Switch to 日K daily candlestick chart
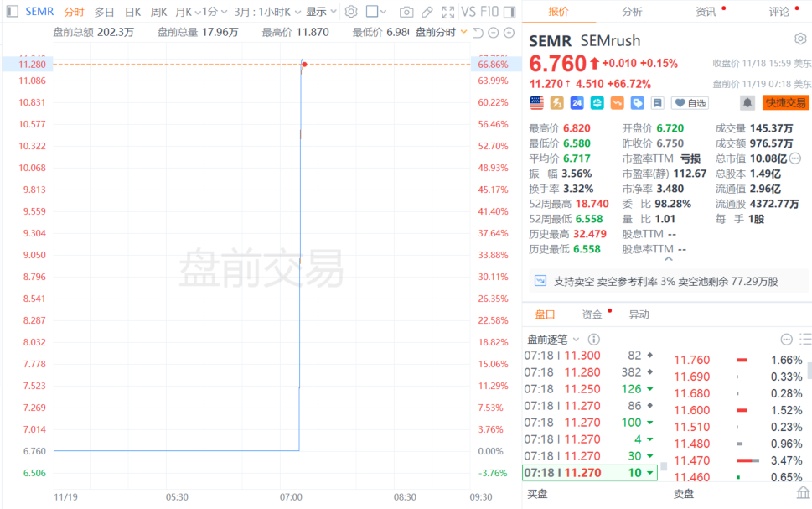 click(133, 12)
